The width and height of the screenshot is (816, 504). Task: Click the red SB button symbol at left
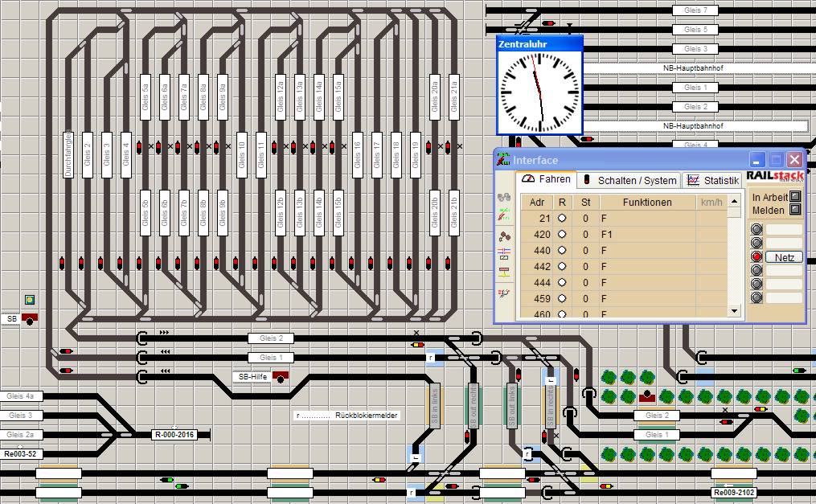click(30, 319)
